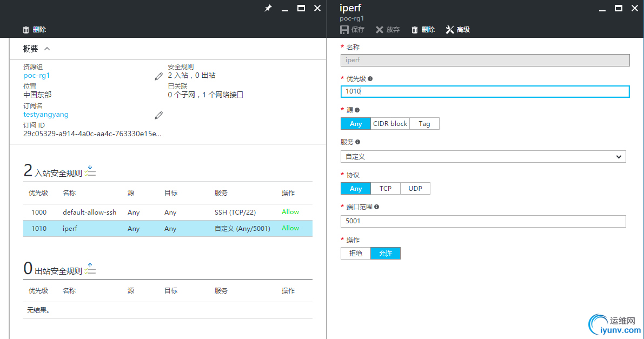Select the iperf rule name in the table
Screen dimensions: 644x339
tap(70, 229)
